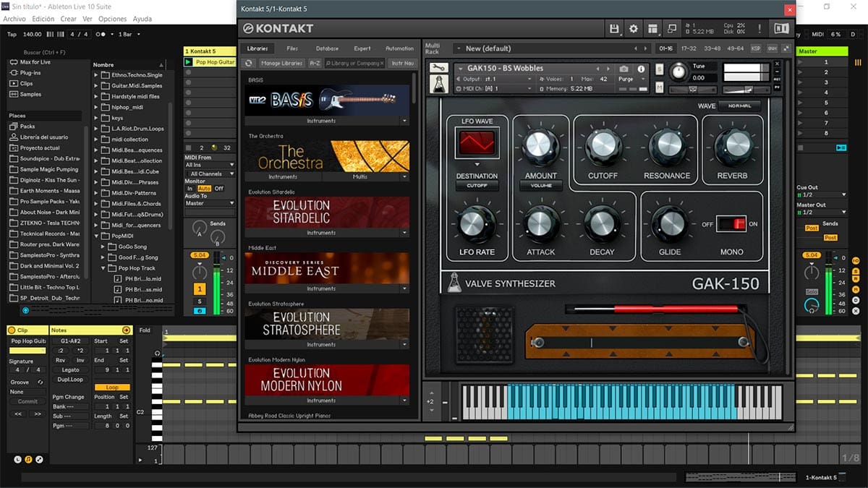Solo the Kontakt track with S

(x=200, y=301)
